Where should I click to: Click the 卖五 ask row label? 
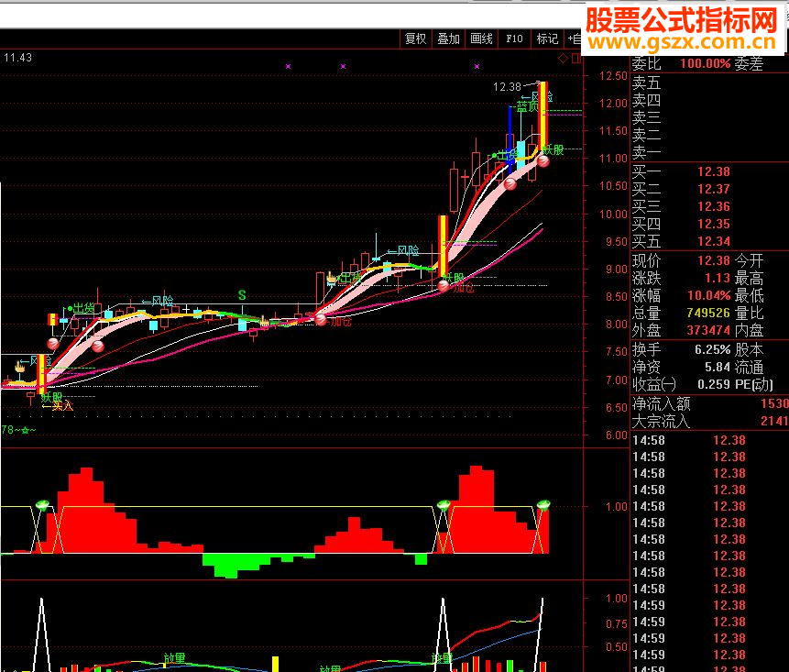tap(646, 83)
